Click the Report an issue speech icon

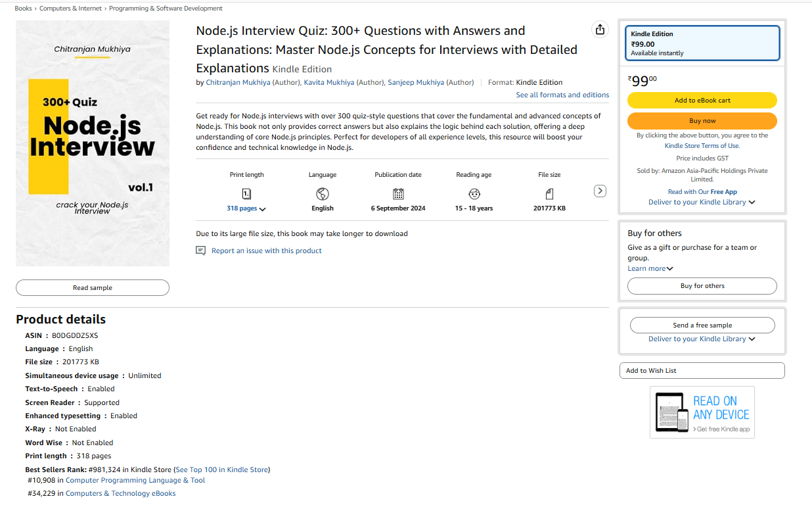[201, 251]
